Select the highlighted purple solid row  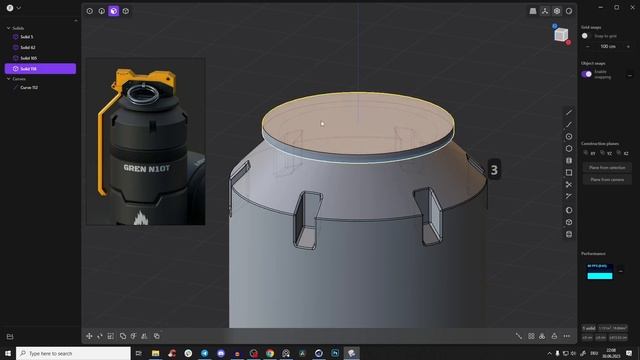[40, 69]
